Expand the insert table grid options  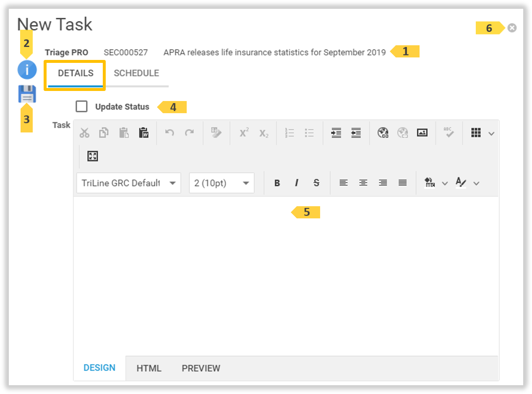[x=491, y=132]
